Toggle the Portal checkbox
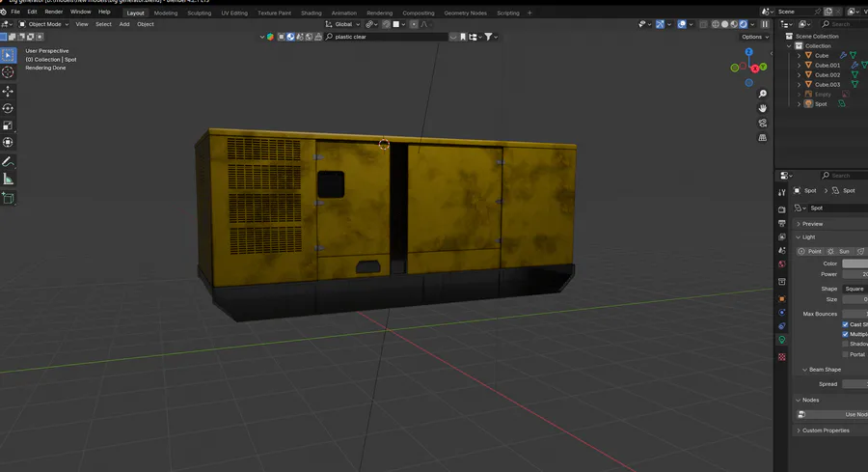The image size is (868, 472). (x=845, y=354)
